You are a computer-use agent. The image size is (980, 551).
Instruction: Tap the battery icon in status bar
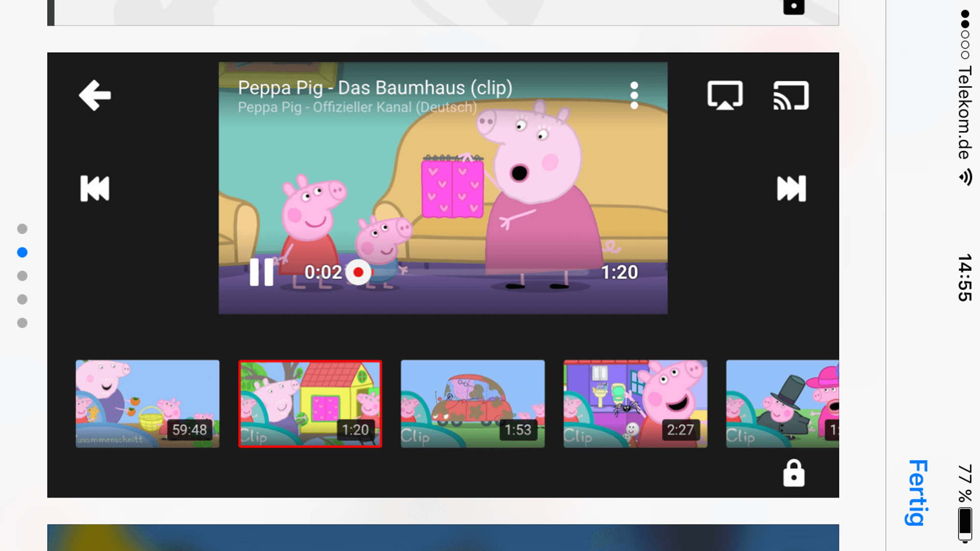click(x=965, y=525)
